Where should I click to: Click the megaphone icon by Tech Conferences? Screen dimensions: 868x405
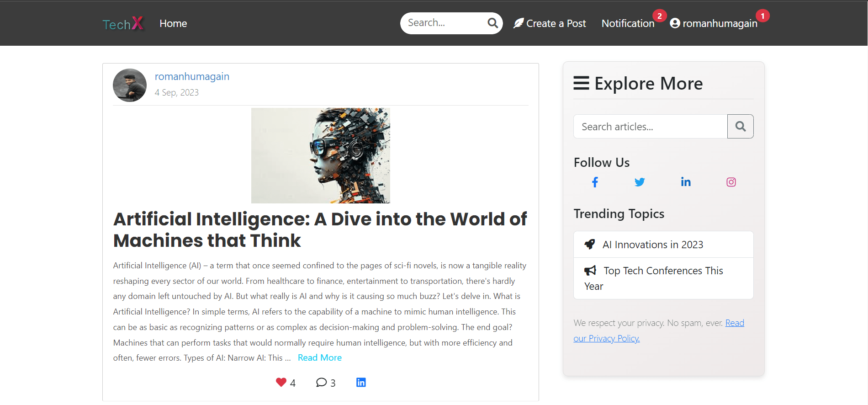click(590, 271)
